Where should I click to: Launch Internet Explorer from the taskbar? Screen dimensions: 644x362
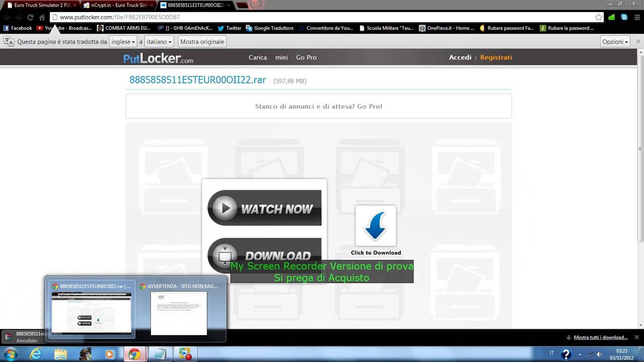pyautogui.click(x=36, y=354)
